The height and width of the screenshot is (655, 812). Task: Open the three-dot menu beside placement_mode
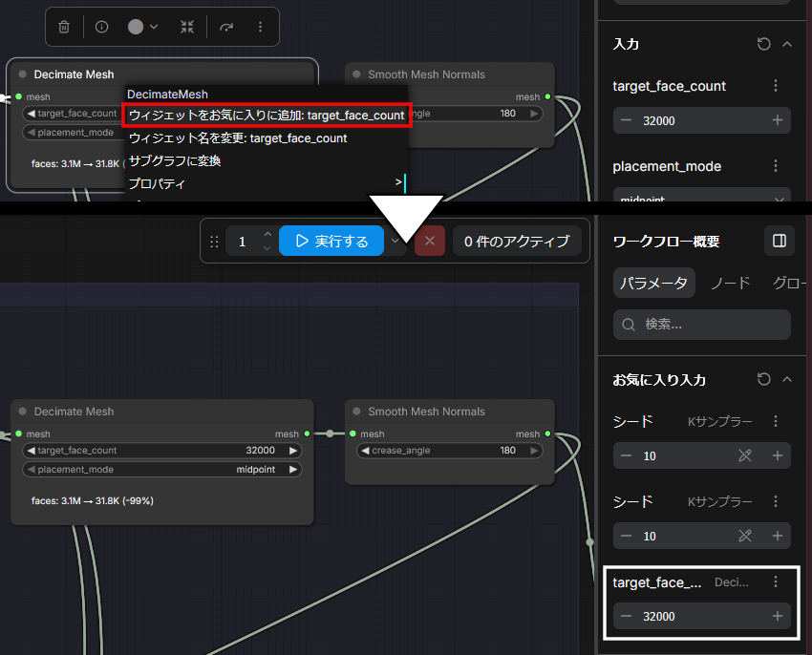[776, 166]
